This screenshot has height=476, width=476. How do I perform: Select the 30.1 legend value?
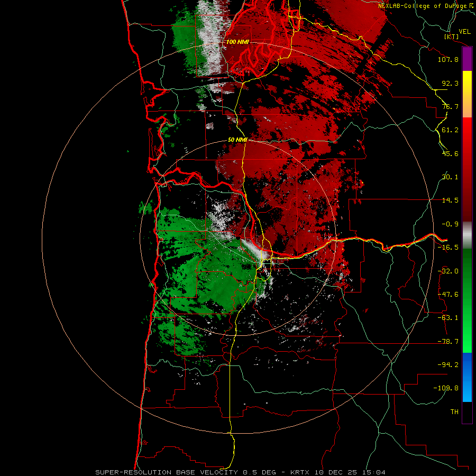[450, 177]
